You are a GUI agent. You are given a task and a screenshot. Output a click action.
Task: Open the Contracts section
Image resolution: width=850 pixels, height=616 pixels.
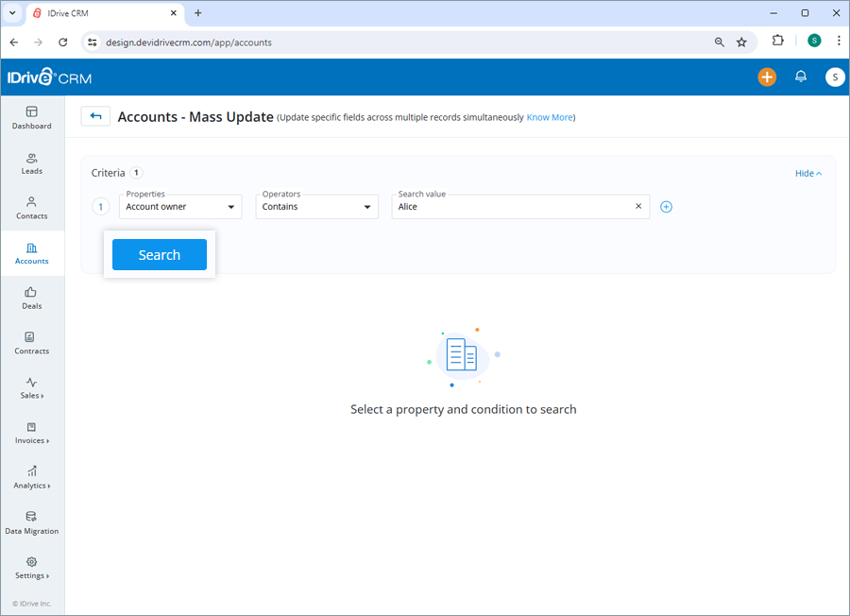(31, 344)
